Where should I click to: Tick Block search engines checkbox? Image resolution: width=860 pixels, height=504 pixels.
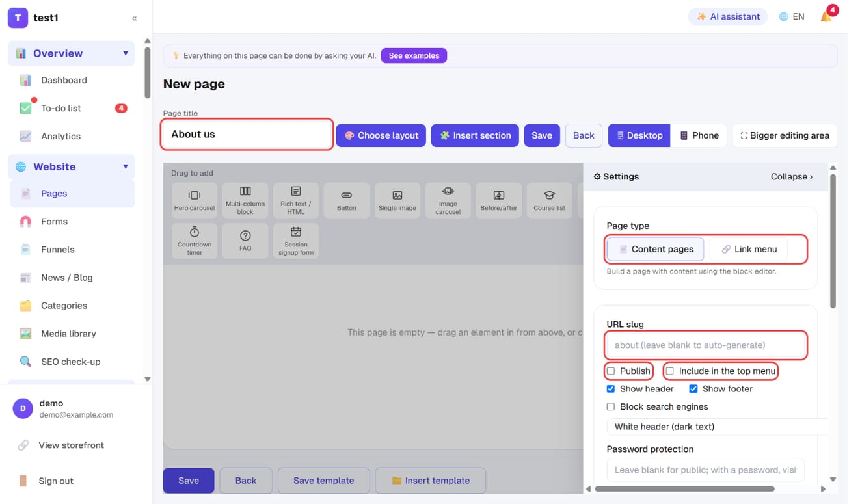pyautogui.click(x=611, y=407)
